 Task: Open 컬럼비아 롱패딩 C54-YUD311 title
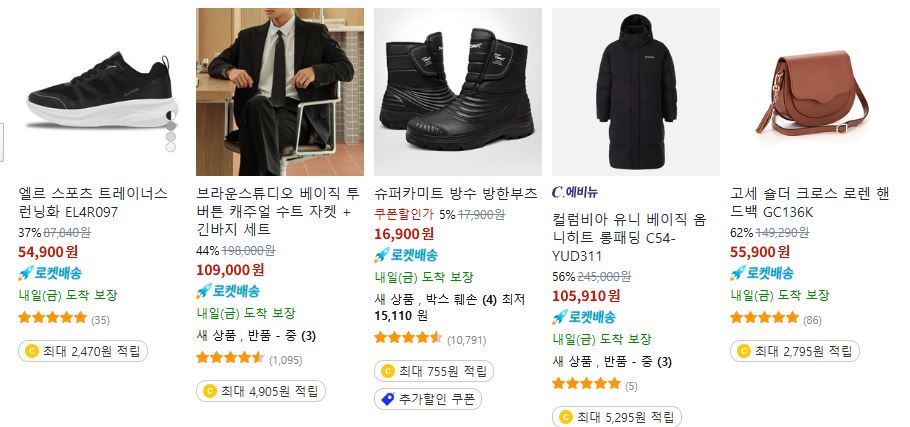tap(629, 238)
